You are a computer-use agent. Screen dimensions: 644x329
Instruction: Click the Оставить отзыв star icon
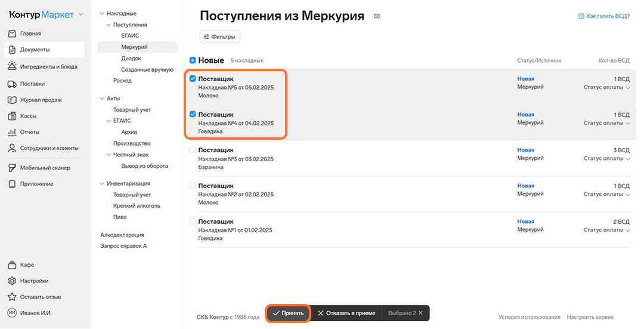coord(13,297)
